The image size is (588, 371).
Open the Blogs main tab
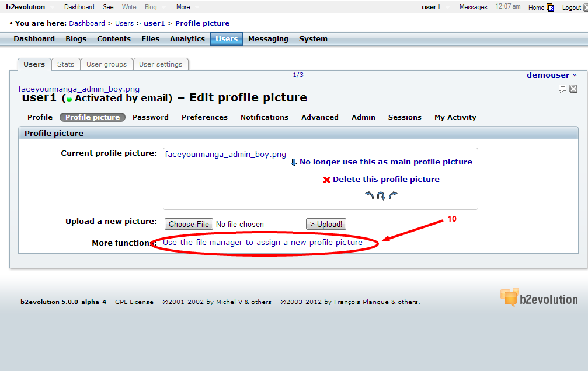76,38
